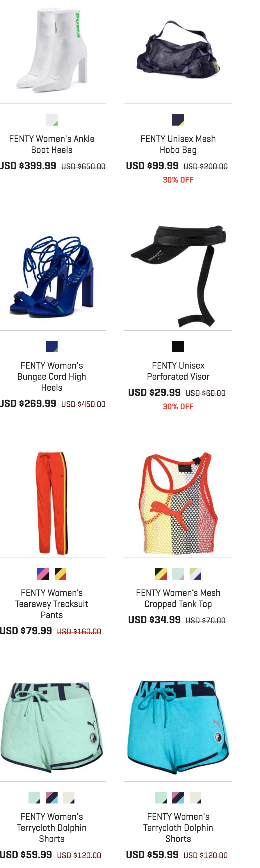Screen dimensions: 260x868
Task: Choose the pink-blue swatch for Tracksuit Pants
Action: (x=43, y=574)
